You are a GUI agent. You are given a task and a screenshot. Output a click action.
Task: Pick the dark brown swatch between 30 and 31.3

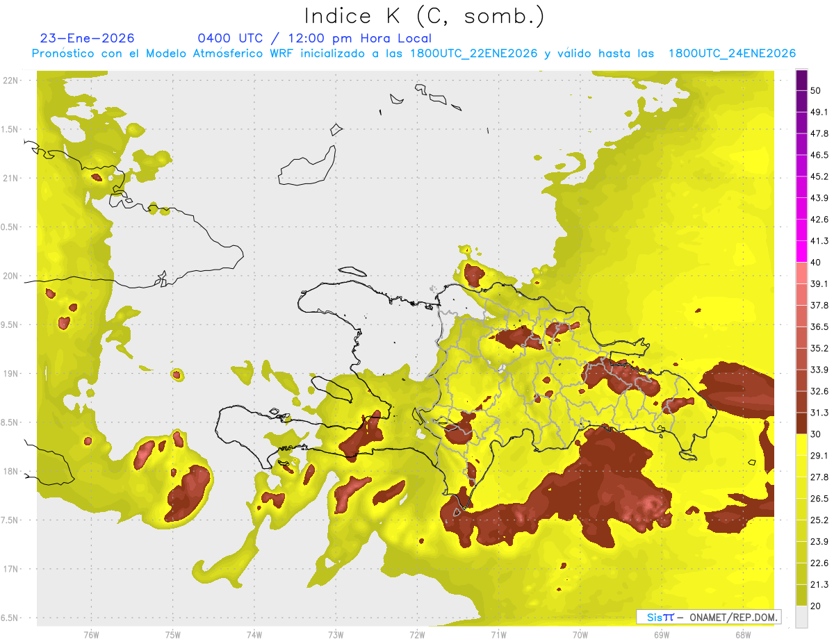(802, 423)
